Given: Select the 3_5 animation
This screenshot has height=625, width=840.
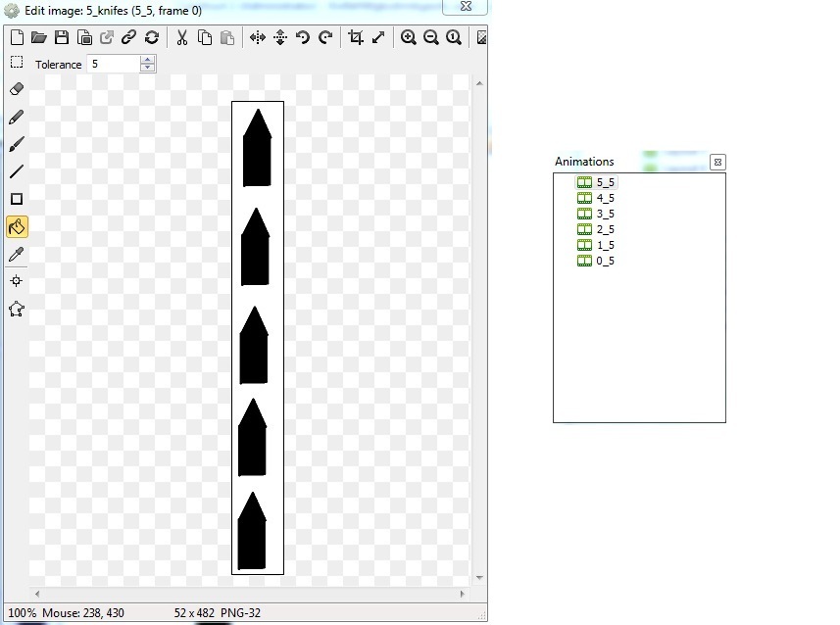Looking at the screenshot, I should point(605,214).
